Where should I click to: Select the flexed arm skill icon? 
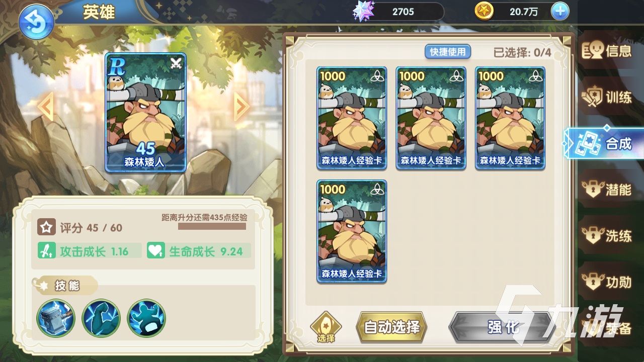[x=101, y=318]
